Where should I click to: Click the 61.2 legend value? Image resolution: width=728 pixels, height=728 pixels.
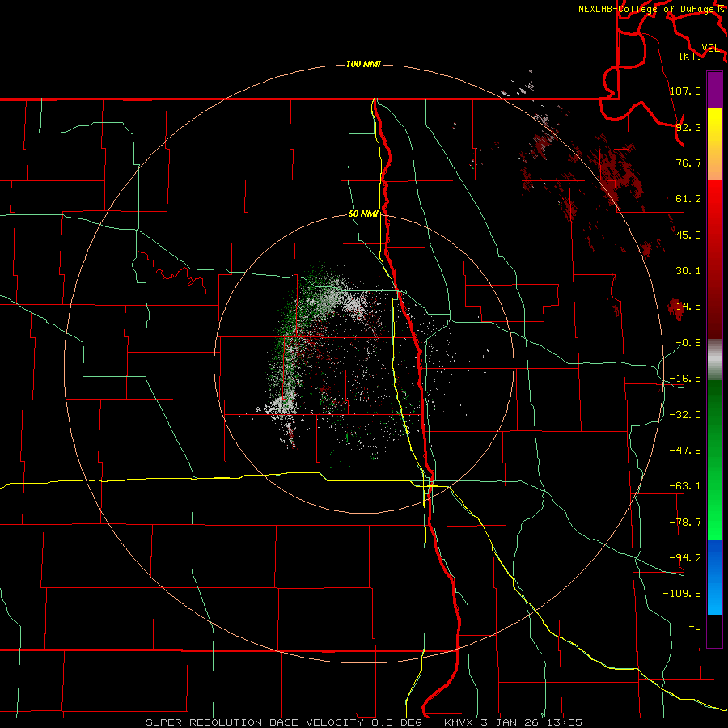(688, 199)
